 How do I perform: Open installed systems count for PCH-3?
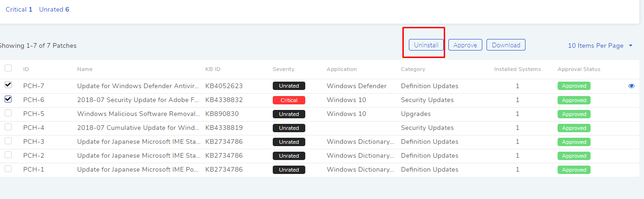pyautogui.click(x=518, y=141)
